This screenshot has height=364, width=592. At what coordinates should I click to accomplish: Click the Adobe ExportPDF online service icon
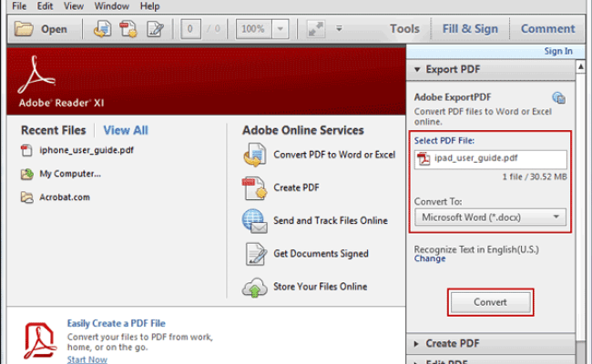point(559,98)
